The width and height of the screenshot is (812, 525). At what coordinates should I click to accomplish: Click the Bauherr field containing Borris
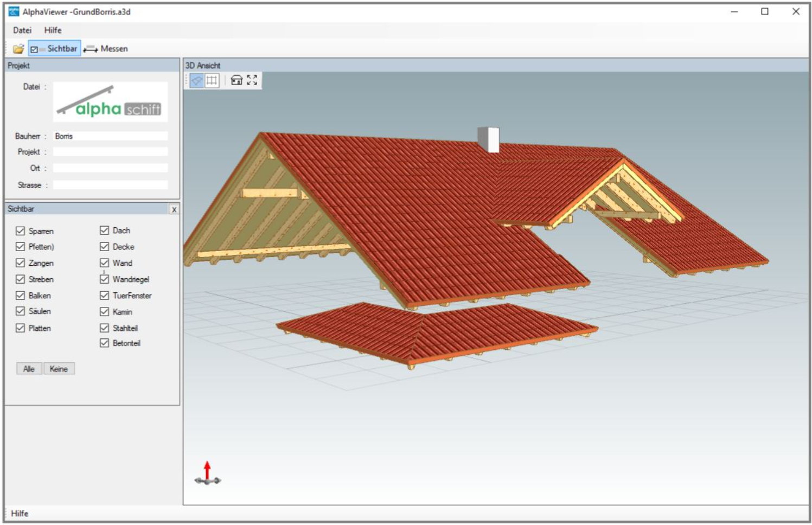pos(110,136)
